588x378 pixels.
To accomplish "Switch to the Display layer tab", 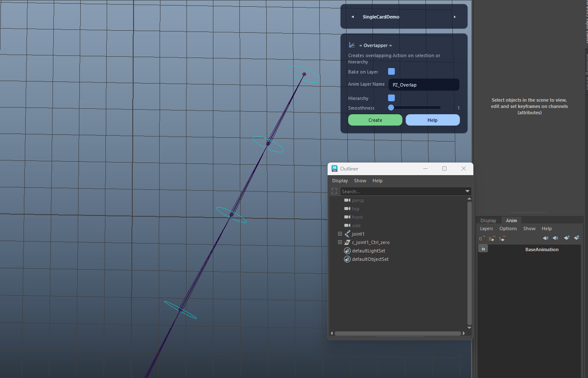I will pos(488,220).
